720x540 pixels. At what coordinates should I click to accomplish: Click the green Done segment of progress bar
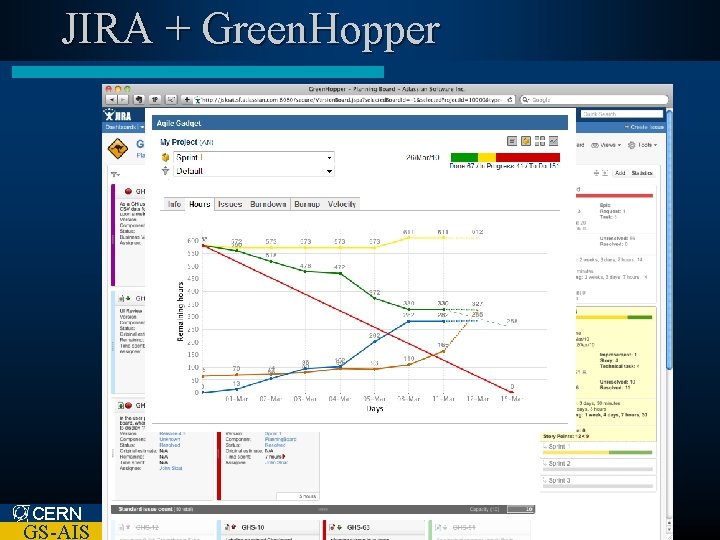[x=464, y=157]
